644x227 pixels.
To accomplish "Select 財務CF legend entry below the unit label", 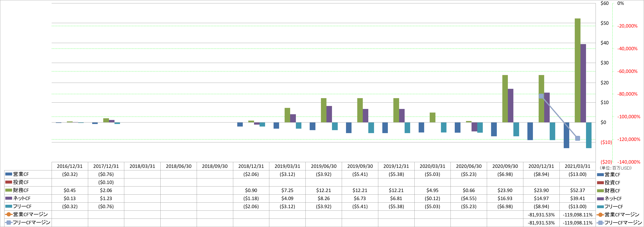I will point(609,191).
